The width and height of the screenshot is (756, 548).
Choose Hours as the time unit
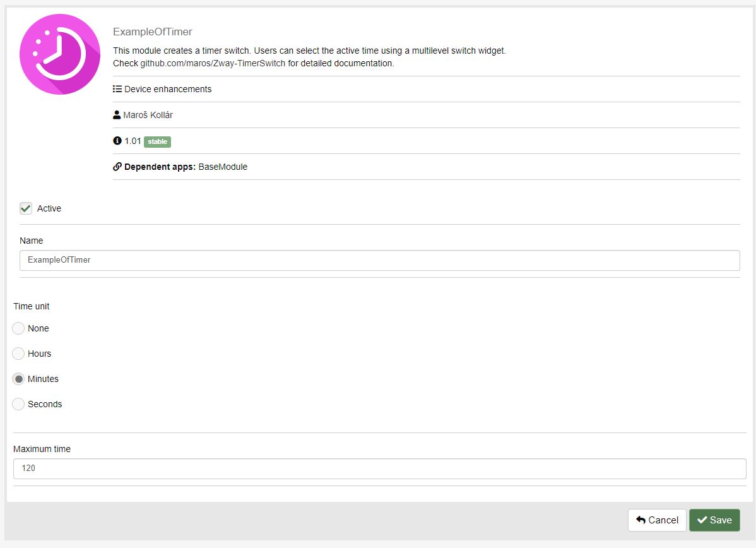point(18,354)
